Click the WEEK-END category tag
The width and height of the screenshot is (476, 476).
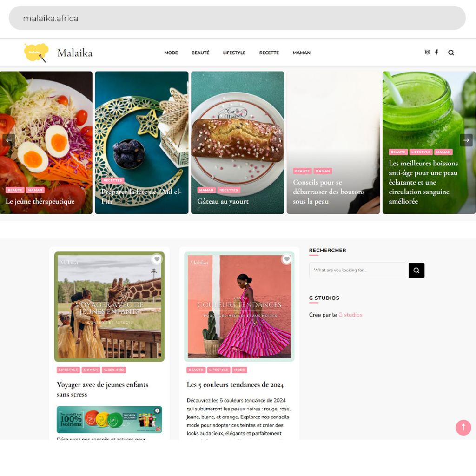point(114,370)
